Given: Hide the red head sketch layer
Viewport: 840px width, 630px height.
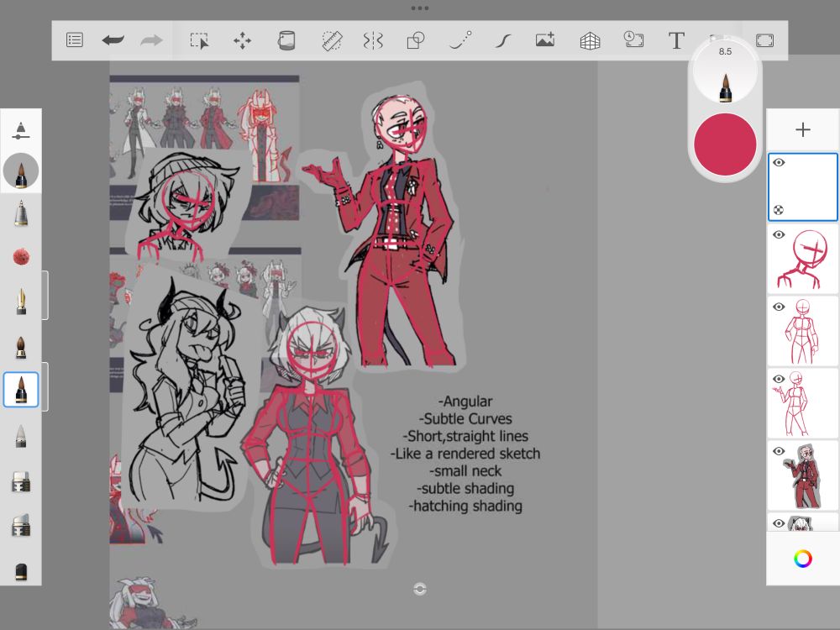Looking at the screenshot, I should [779, 234].
